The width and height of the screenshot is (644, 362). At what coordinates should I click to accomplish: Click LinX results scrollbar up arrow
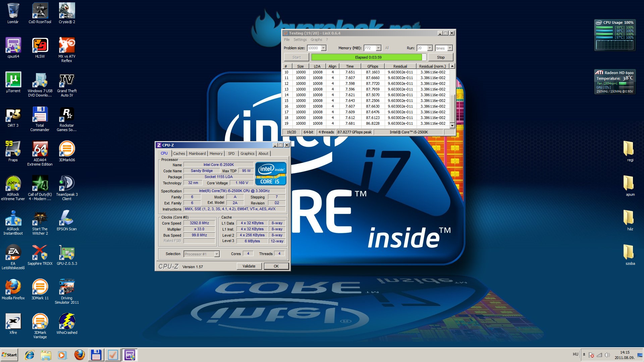(452, 66)
